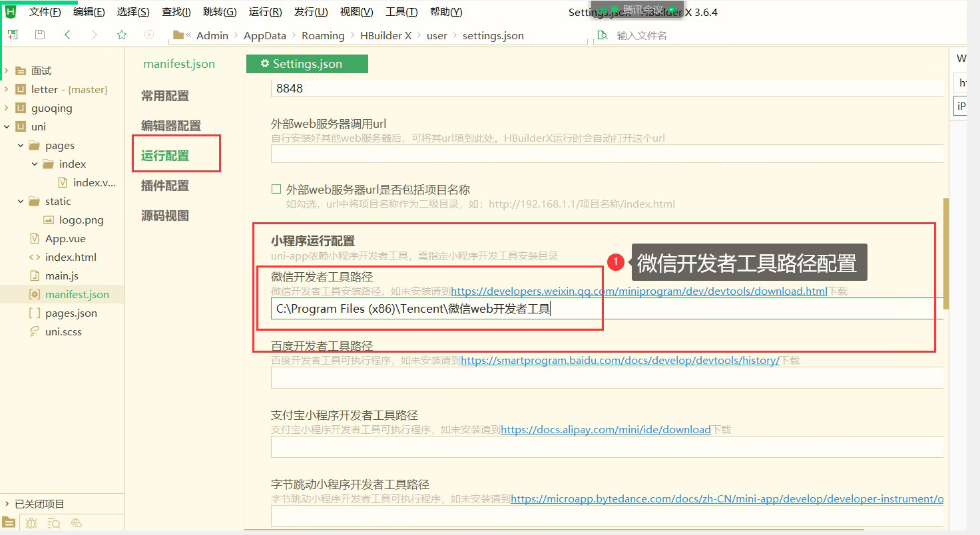Click the 支付宝小程序开发者工具路径 input field
Screen dimensions: 980x535
click(607, 447)
